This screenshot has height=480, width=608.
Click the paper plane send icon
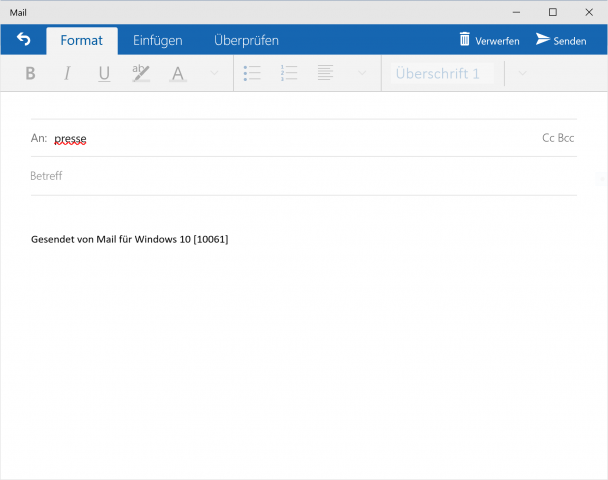pos(542,39)
